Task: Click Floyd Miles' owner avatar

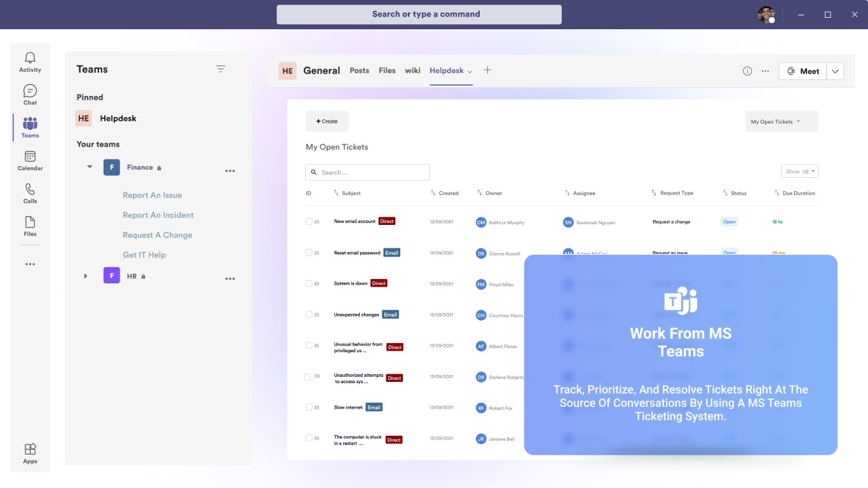Action: (481, 284)
